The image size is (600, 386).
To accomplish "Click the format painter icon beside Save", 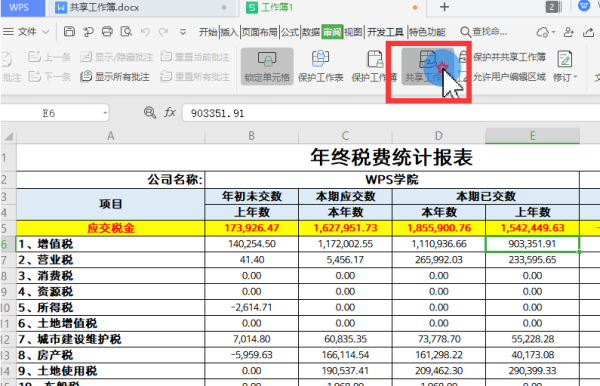I will tap(88, 32).
